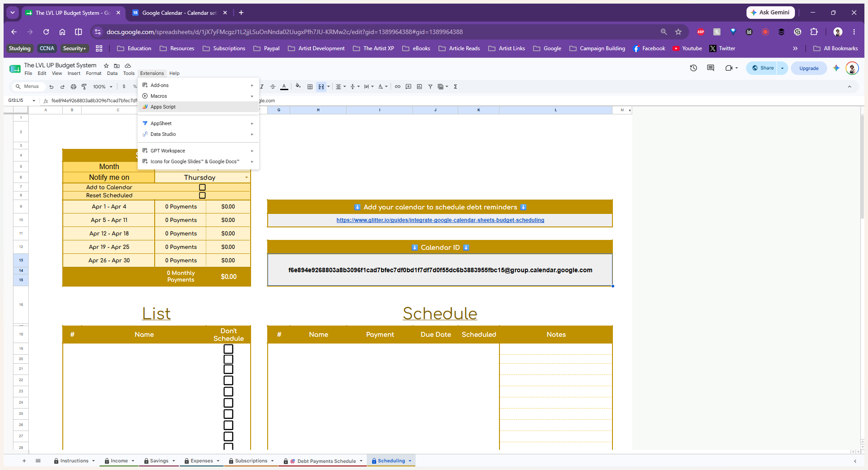Show all sheets list icon

pos(38,461)
